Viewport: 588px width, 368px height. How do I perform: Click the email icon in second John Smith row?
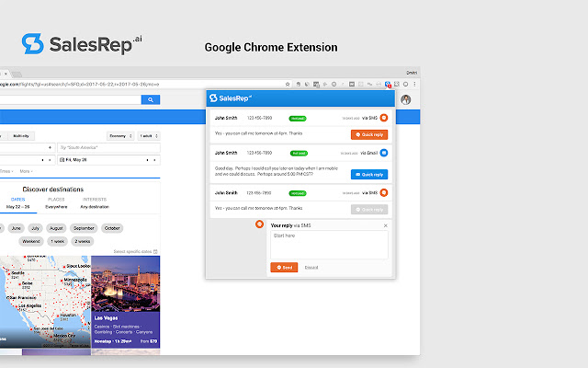(384, 153)
